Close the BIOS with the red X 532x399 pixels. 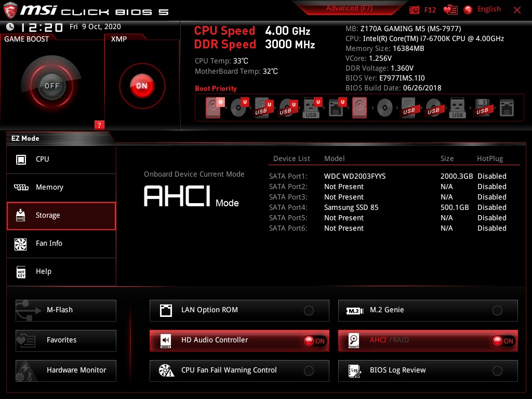517,10
